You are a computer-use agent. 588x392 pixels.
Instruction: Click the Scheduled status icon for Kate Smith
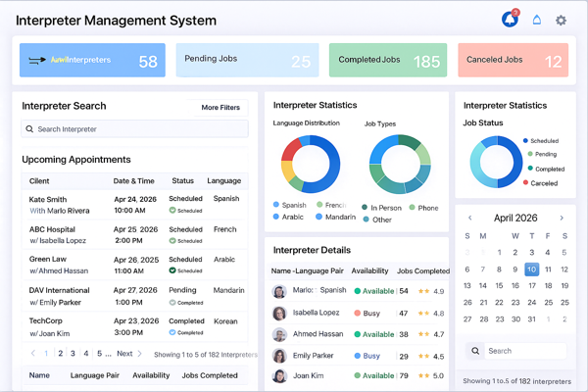click(x=172, y=210)
